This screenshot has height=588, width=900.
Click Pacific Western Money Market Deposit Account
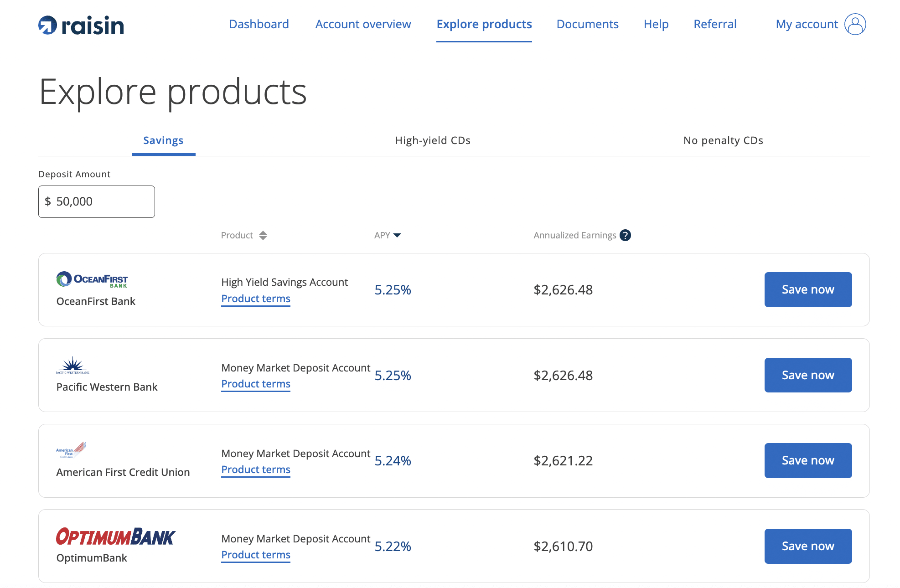point(295,368)
